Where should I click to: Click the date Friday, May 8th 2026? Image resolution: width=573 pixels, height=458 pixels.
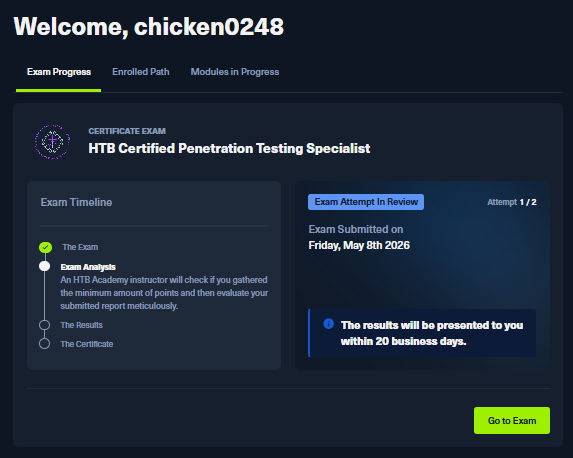(359, 245)
